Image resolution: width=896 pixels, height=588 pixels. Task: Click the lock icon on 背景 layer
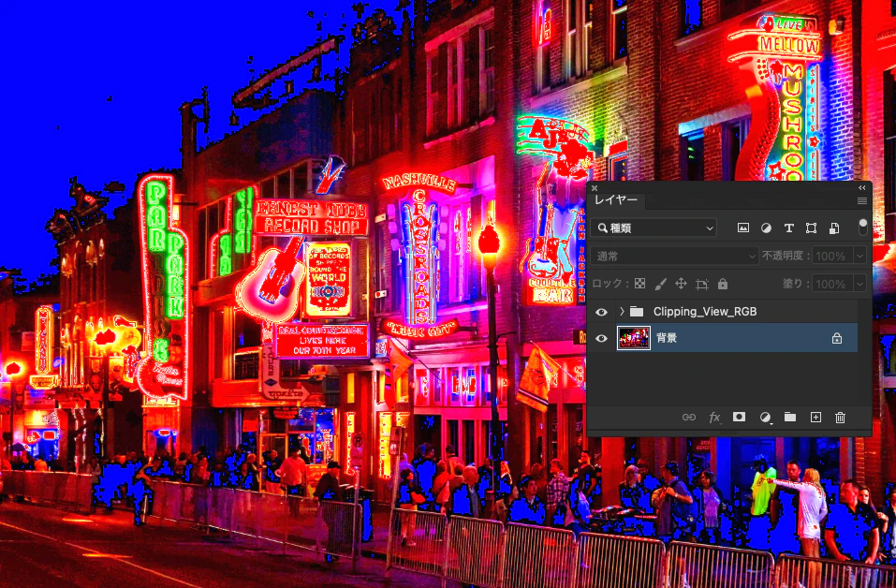coord(837,338)
